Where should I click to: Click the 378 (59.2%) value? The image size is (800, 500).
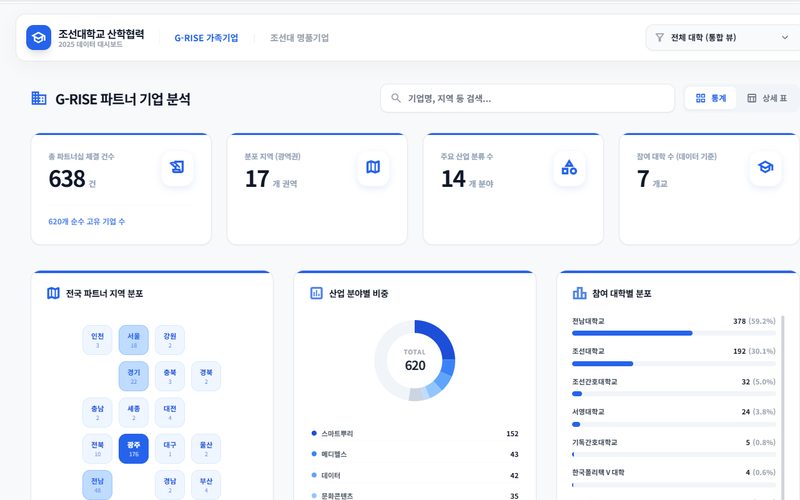click(x=754, y=321)
